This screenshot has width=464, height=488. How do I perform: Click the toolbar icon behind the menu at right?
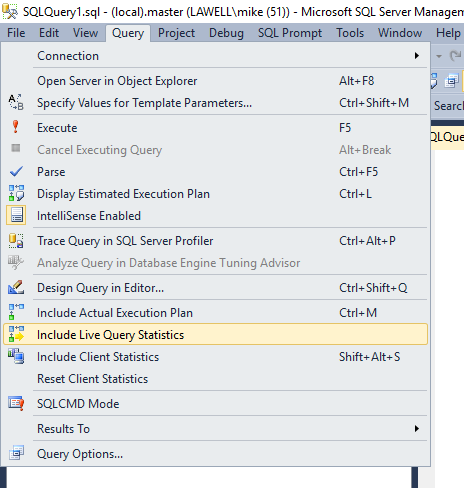(452, 81)
